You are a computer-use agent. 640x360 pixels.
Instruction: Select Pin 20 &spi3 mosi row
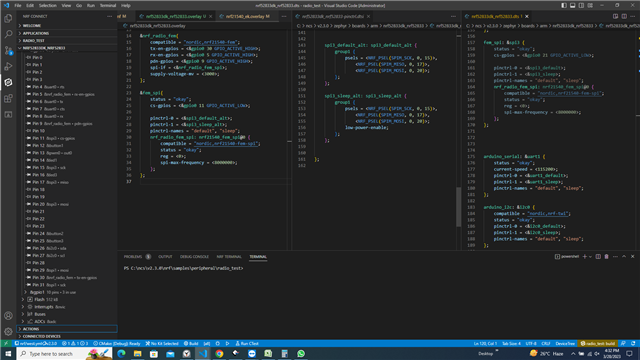[x=67, y=204]
